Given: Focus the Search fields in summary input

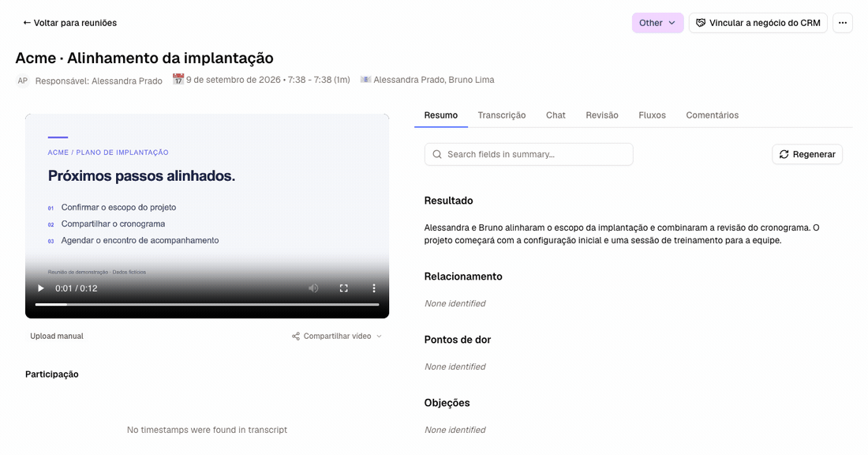Looking at the screenshot, I should tap(529, 154).
